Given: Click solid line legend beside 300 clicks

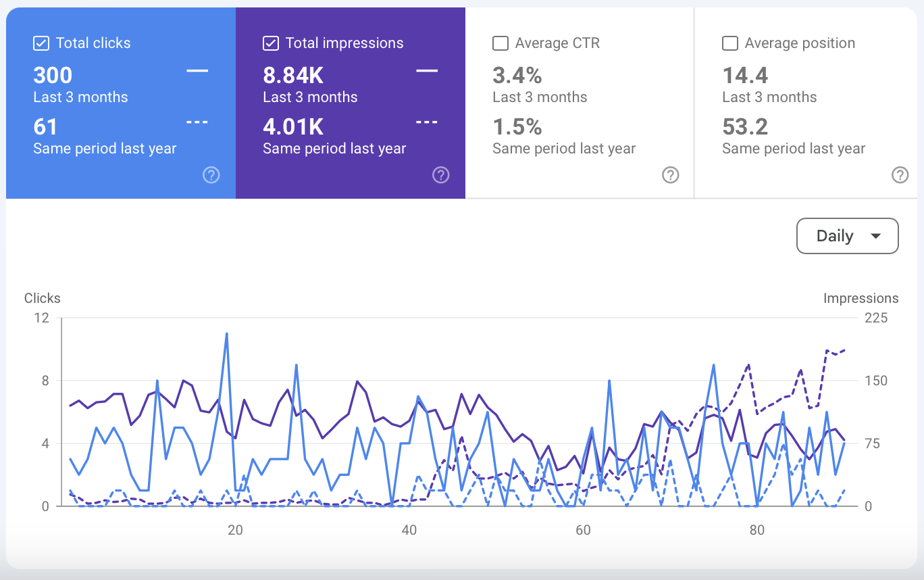Looking at the screenshot, I should coord(197,71).
